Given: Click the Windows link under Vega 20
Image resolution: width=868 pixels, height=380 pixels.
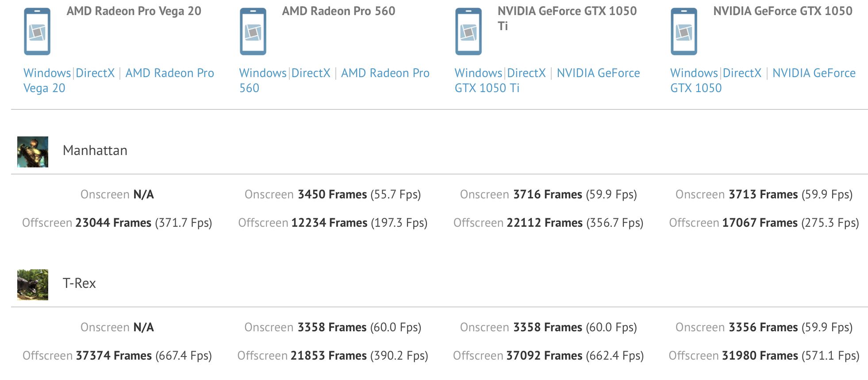Looking at the screenshot, I should tap(47, 73).
